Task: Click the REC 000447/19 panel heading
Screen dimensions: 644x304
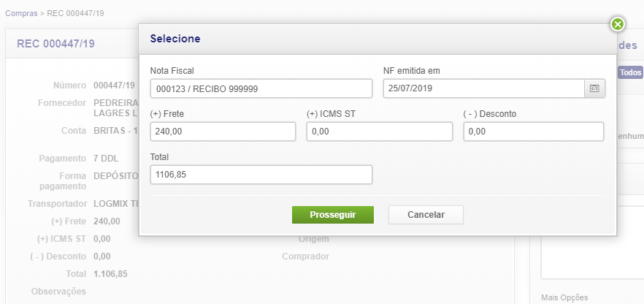Action: point(55,44)
